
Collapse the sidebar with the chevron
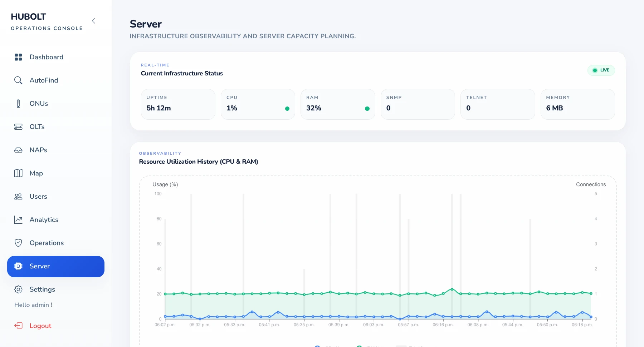[x=94, y=21]
